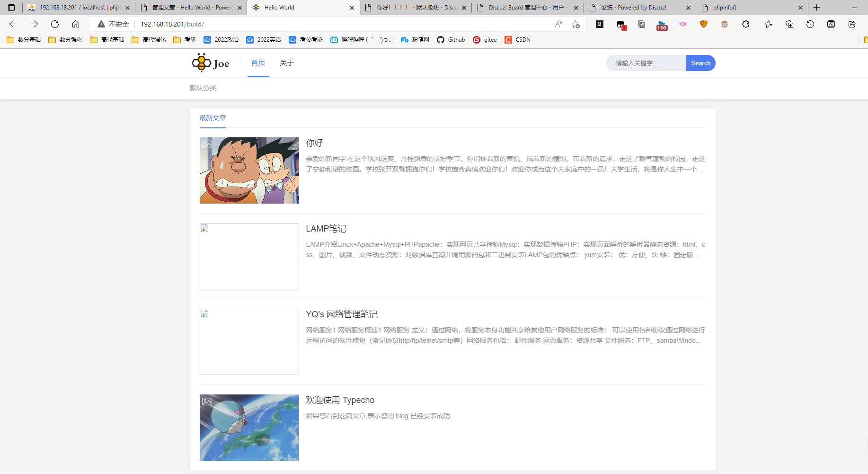The height and width of the screenshot is (474, 868).
Task: Toggle the ad-blocking shield extension
Action: pos(703,24)
